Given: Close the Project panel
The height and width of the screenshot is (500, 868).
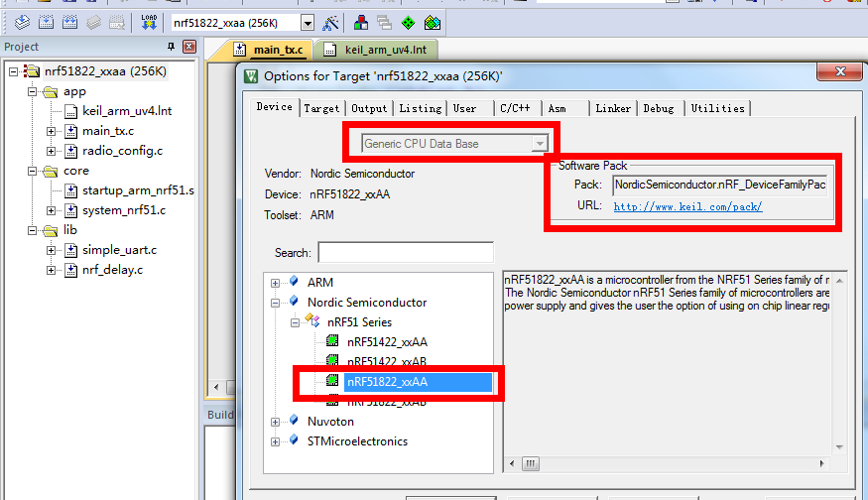Looking at the screenshot, I should click(189, 47).
